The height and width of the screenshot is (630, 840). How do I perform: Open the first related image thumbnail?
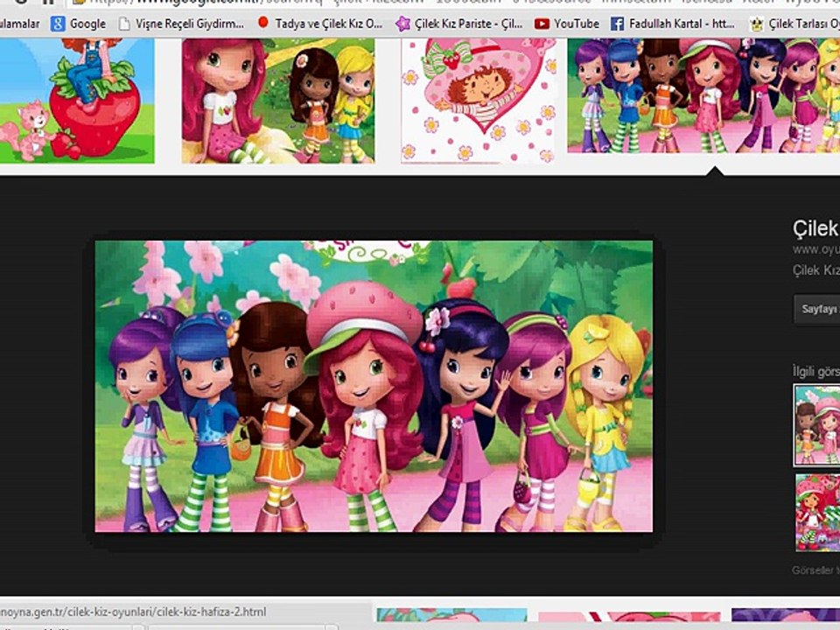[817, 425]
